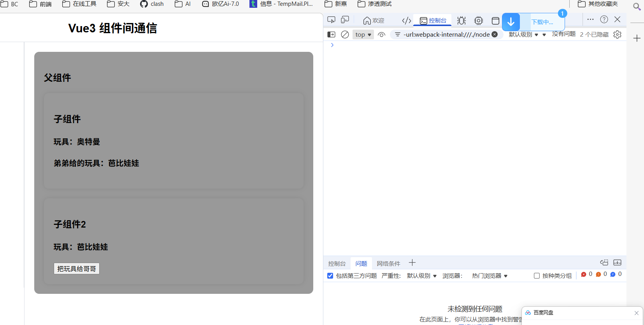This screenshot has height=325, width=644.
Task: Open the Elements panel code brackets icon
Action: [406, 21]
